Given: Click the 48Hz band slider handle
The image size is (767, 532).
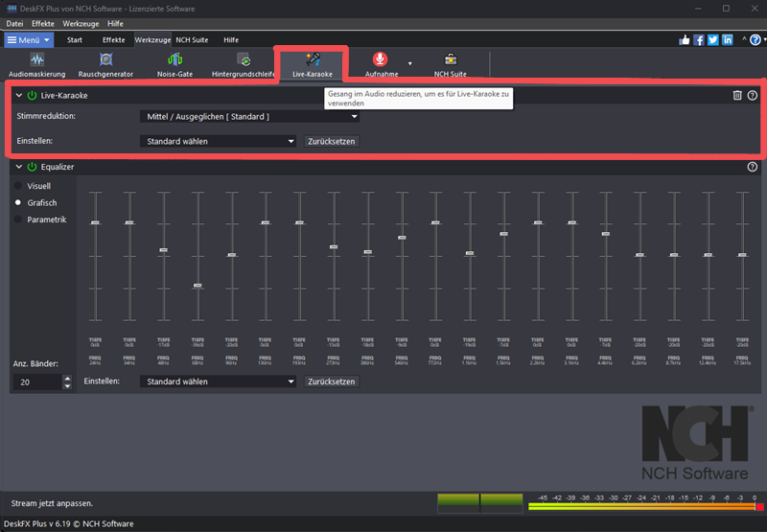Looking at the screenshot, I should pos(164,250).
